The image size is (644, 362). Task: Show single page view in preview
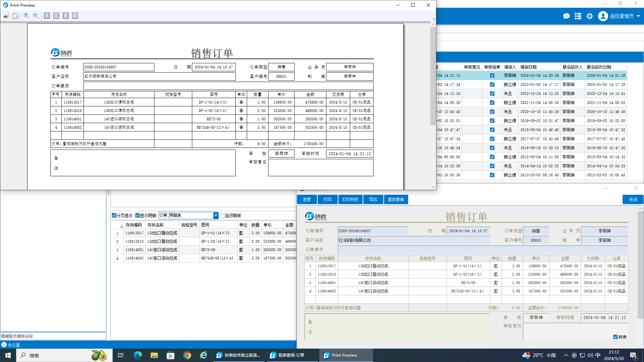(66, 16)
